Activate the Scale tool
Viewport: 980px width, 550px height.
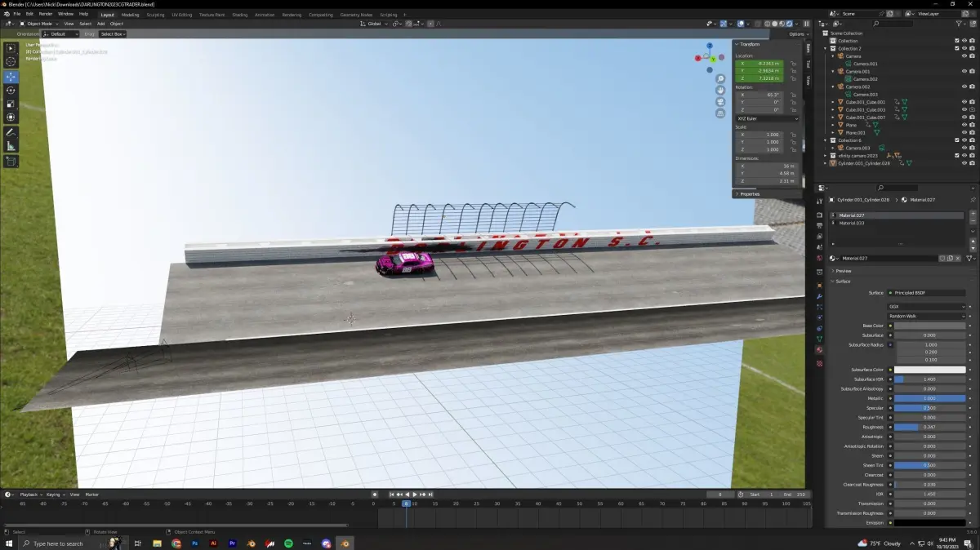(11, 104)
